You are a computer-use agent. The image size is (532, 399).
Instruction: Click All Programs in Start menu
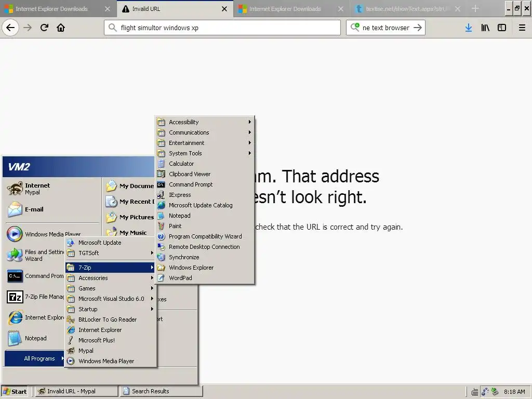[x=35, y=358]
